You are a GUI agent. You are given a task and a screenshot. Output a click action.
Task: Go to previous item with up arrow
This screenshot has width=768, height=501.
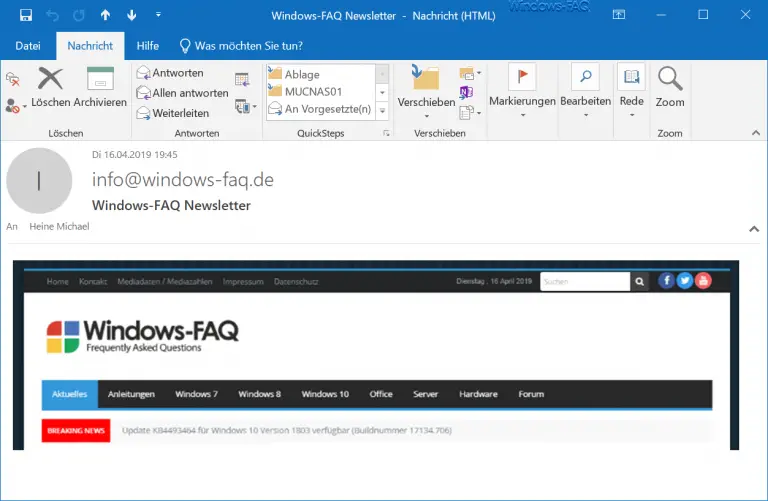click(106, 15)
